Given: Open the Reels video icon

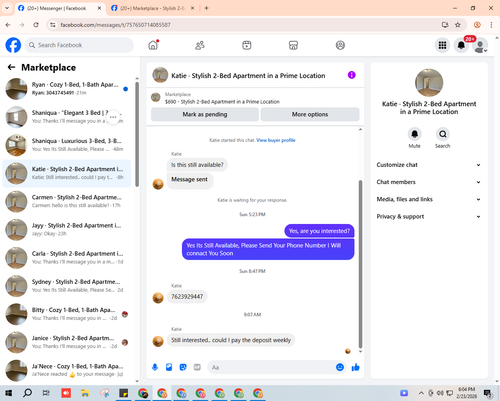Looking at the screenshot, I should 247,45.
